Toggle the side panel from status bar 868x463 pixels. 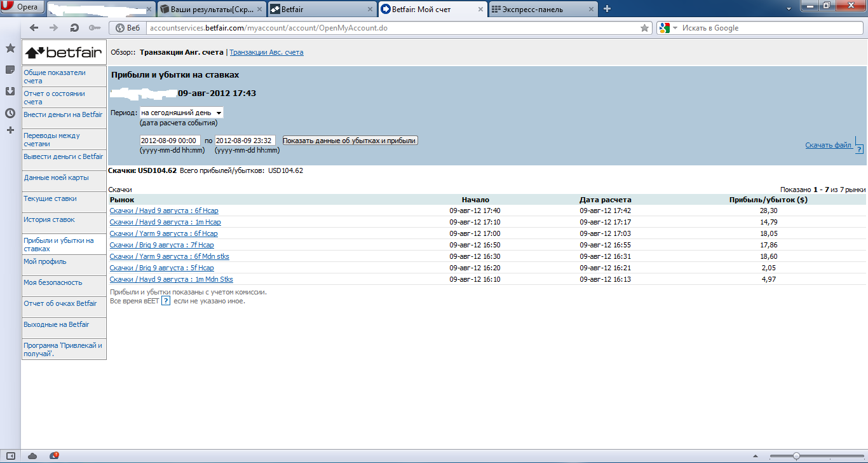[x=10, y=455]
